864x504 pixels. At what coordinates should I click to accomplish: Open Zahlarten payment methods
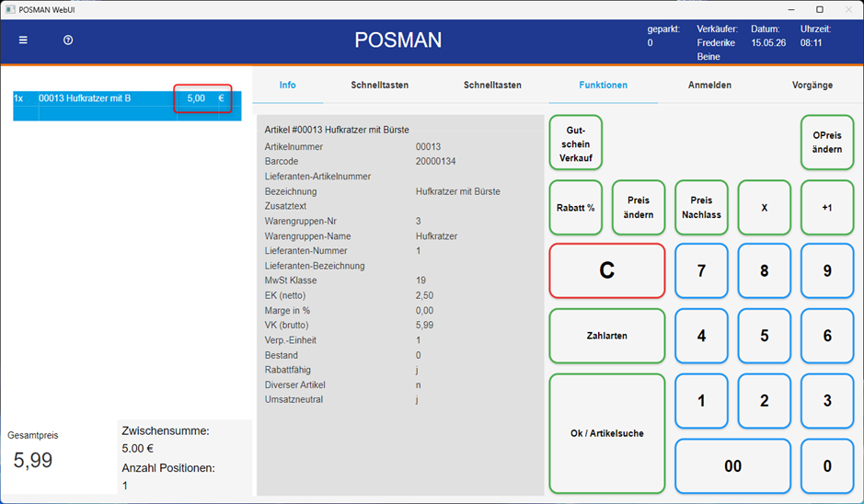pos(607,336)
